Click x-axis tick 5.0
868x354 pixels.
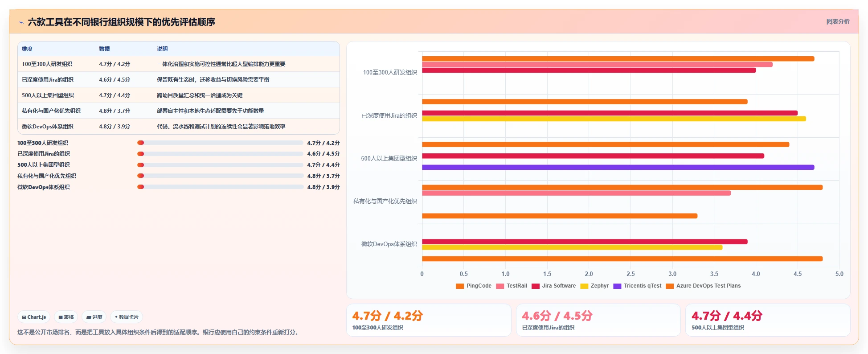point(839,274)
